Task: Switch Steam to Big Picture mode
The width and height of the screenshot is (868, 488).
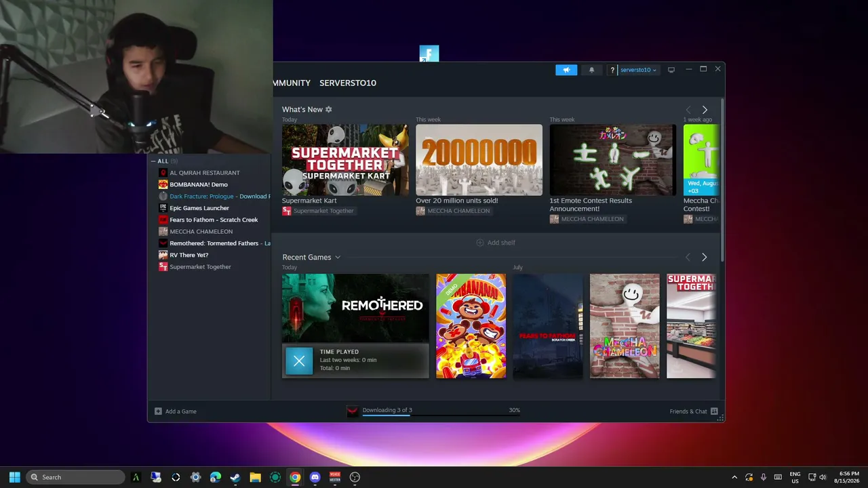Action: pos(671,70)
